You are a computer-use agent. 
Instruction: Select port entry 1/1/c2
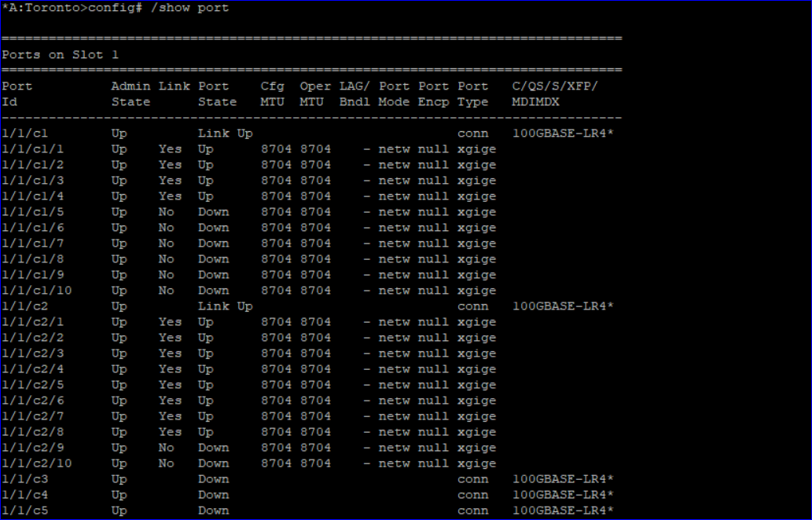click(26, 306)
